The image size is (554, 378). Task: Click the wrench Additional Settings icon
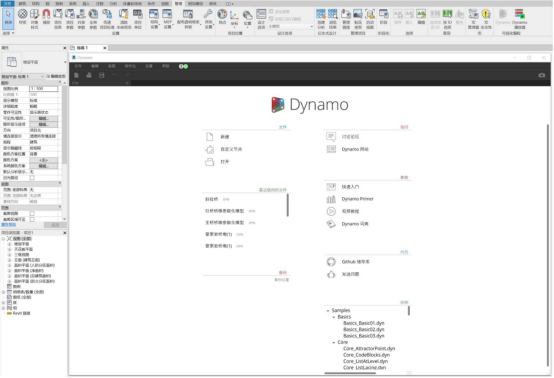pos(208,18)
